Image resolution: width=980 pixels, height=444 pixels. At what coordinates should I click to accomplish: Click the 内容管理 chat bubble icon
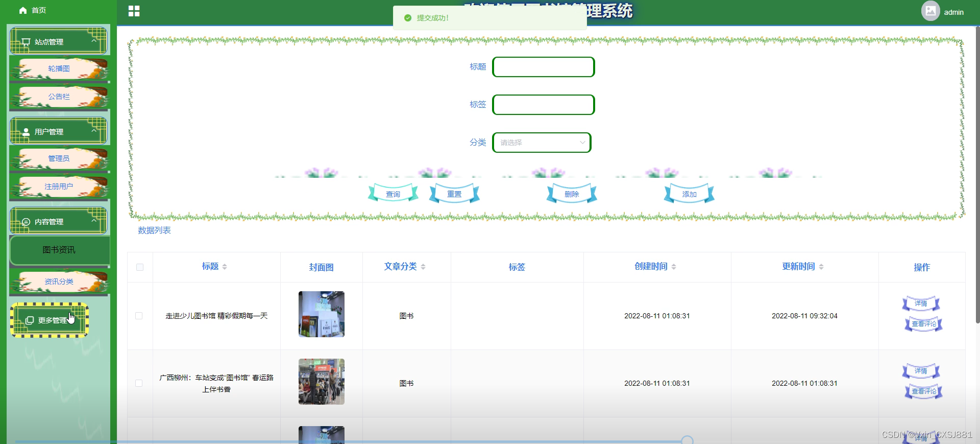(x=26, y=222)
